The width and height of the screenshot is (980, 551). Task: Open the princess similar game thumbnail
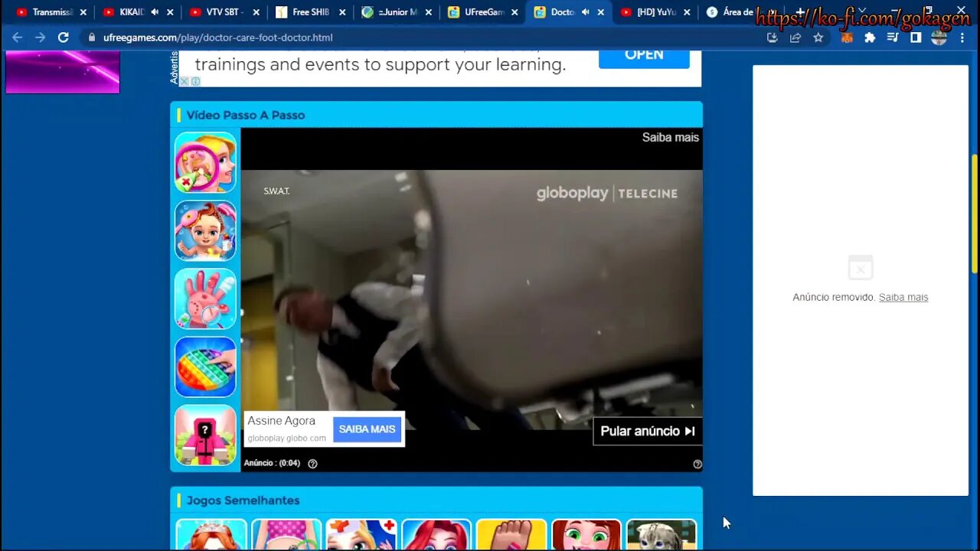point(211,534)
